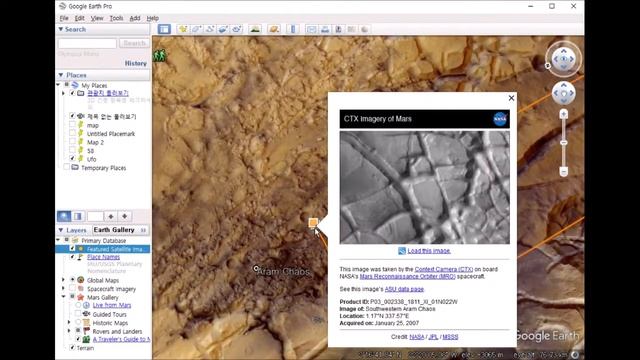Show the ruler tool

[x=293, y=29]
